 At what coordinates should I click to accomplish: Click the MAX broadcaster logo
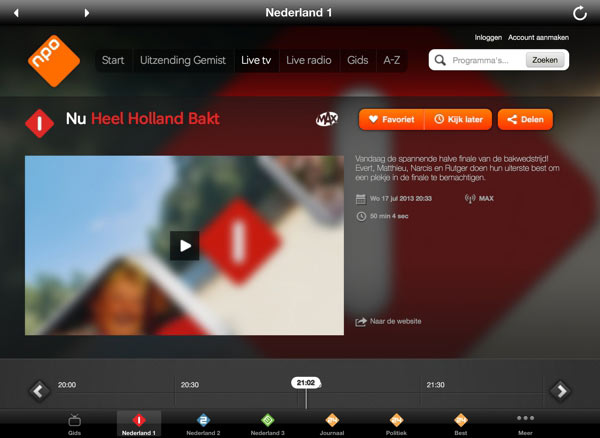(x=327, y=119)
